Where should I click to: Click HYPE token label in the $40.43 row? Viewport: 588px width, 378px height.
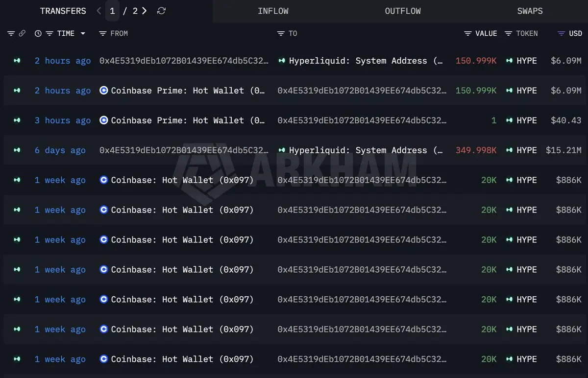click(527, 120)
